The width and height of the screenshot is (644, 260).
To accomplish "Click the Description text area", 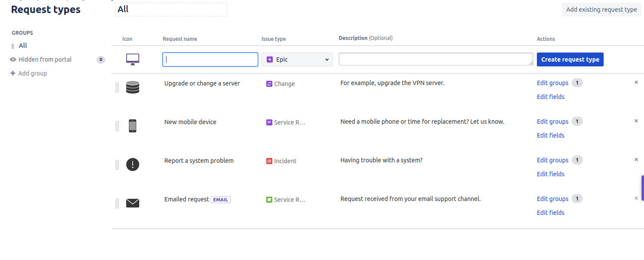I will [436, 59].
